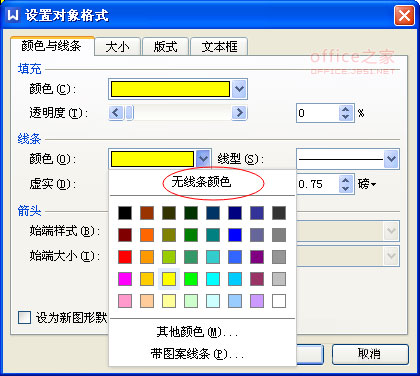420x376 pixels.
Task: Choose the lavender swatch
Action: [257, 301]
